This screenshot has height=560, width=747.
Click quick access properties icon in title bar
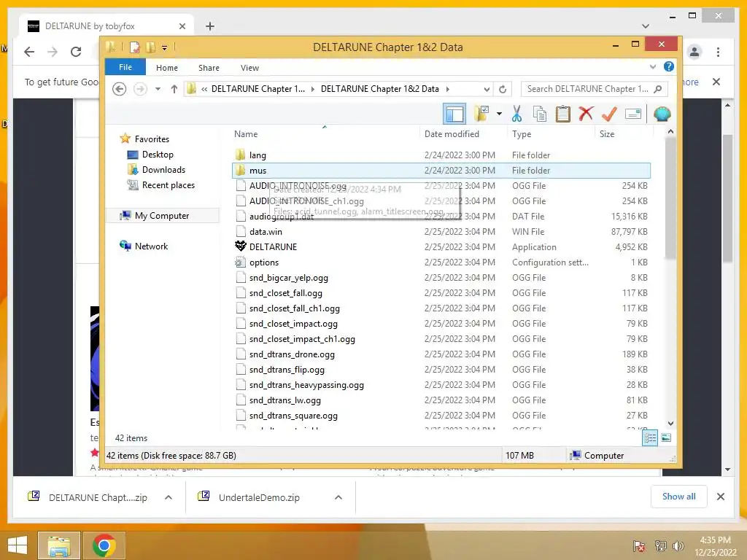click(135, 47)
